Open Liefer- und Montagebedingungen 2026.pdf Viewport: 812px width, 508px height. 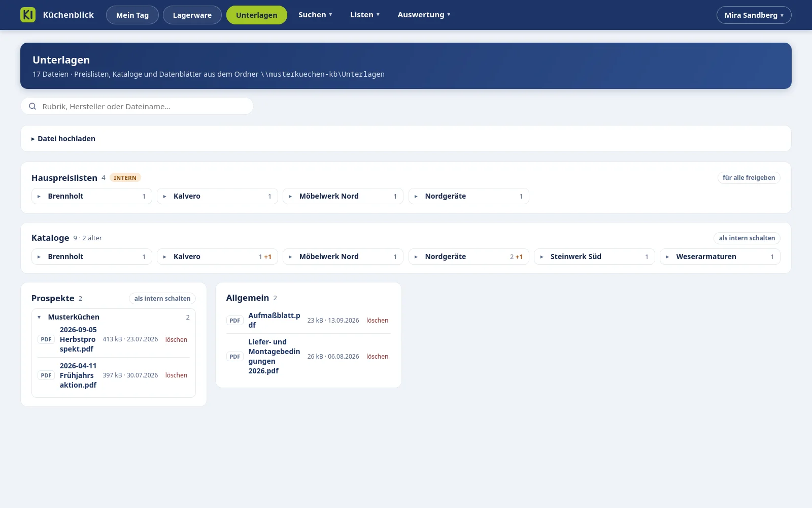274,357
